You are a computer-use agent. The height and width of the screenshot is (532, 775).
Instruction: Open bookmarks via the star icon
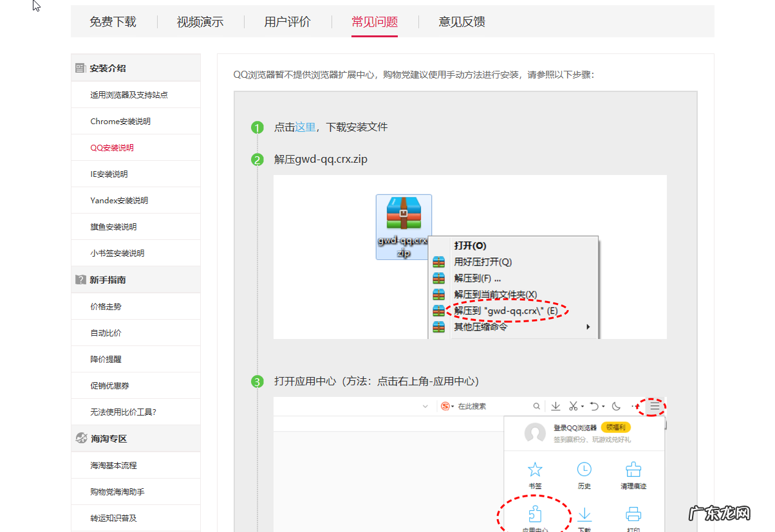pyautogui.click(x=535, y=471)
